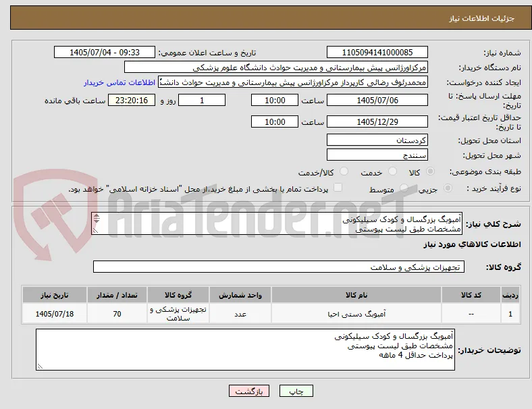Click scroll arrows of شرح کلی نیاز box
Screen dimensions: 532x409
97,219
